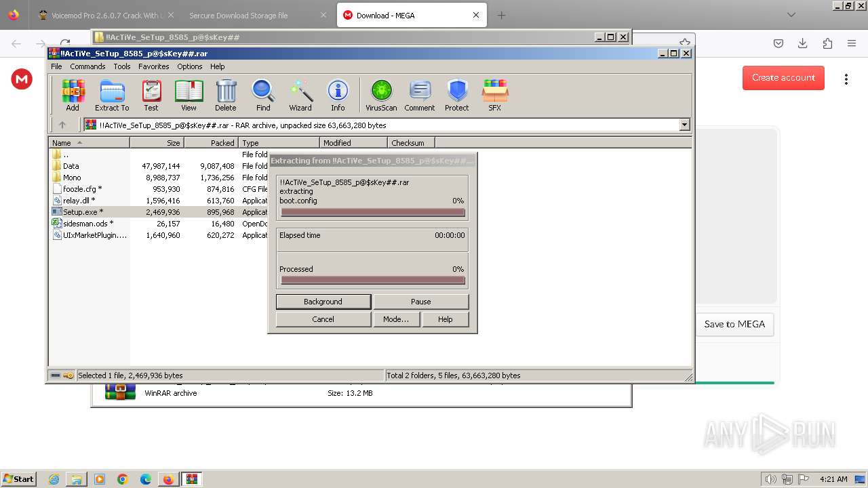Screen dimensions: 868x488
Task: Open Firefox Pocket save icon
Action: [778, 43]
